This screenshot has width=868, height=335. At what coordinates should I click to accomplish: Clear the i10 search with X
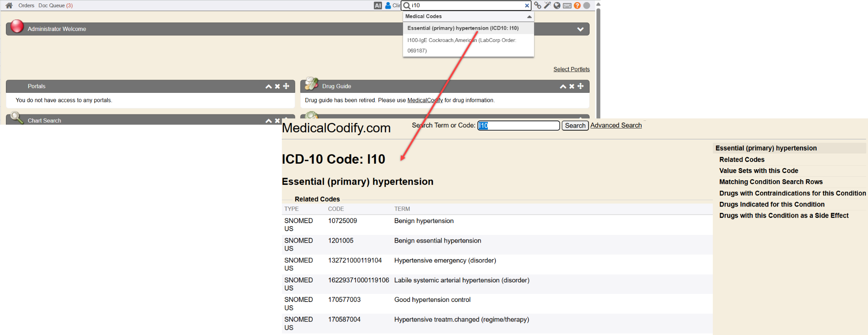pyautogui.click(x=527, y=6)
